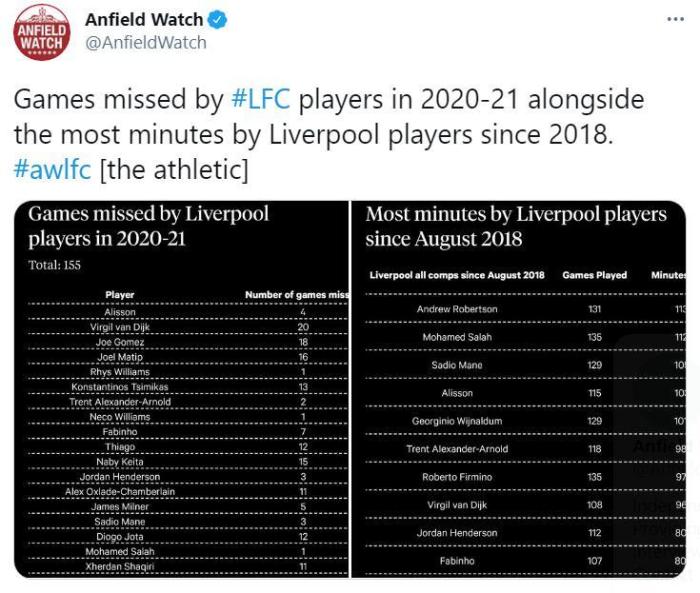Click the Anfield Watch profile avatar

pos(42,33)
